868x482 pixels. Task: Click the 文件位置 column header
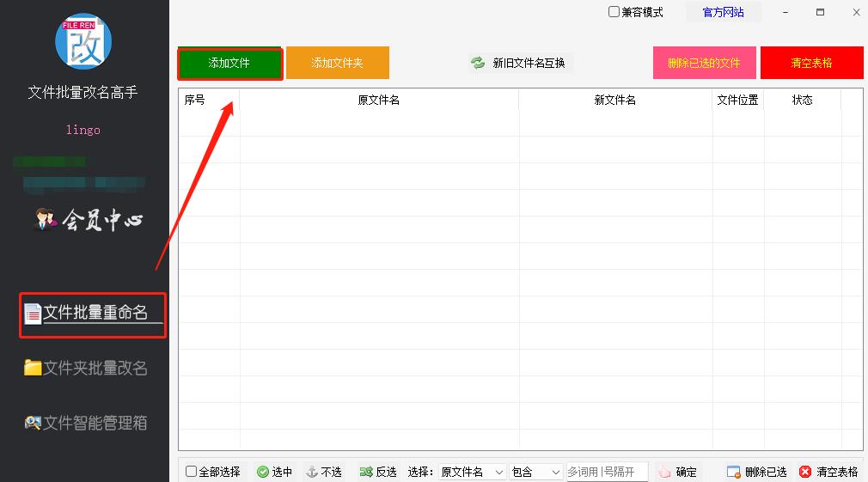[x=738, y=100]
